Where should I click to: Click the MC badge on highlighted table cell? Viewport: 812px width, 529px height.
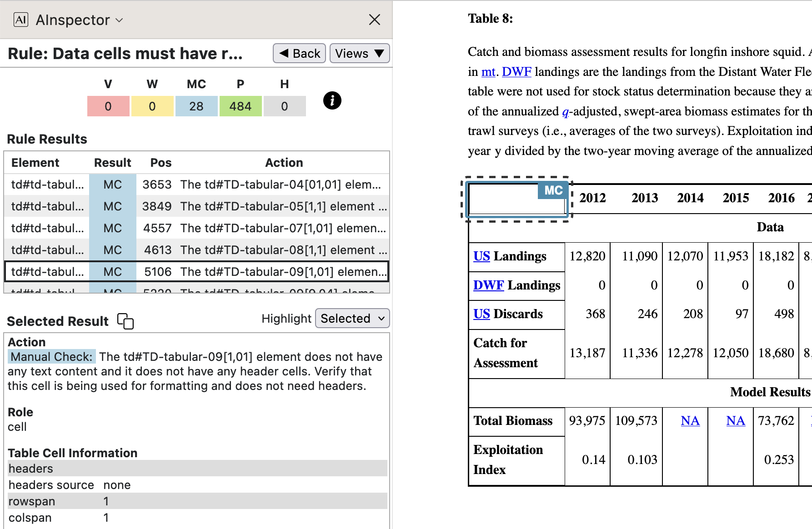[553, 190]
